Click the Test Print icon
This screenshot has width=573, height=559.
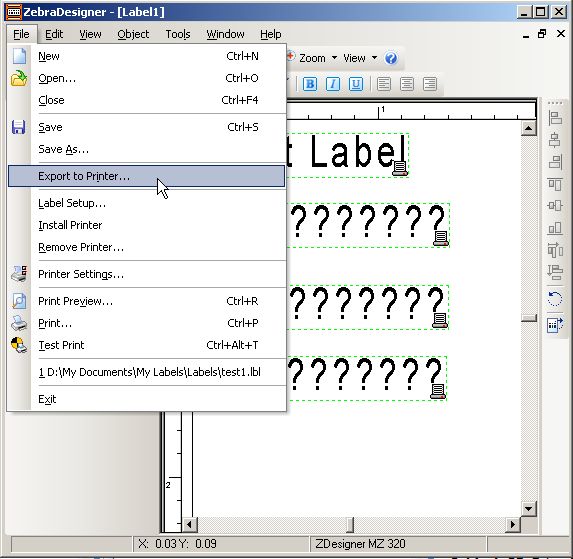coord(19,345)
